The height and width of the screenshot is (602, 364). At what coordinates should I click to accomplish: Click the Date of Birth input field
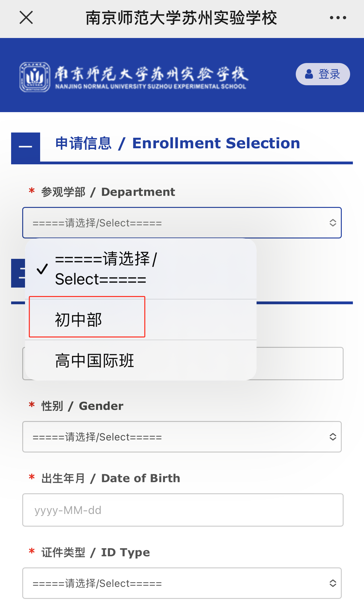tap(182, 510)
